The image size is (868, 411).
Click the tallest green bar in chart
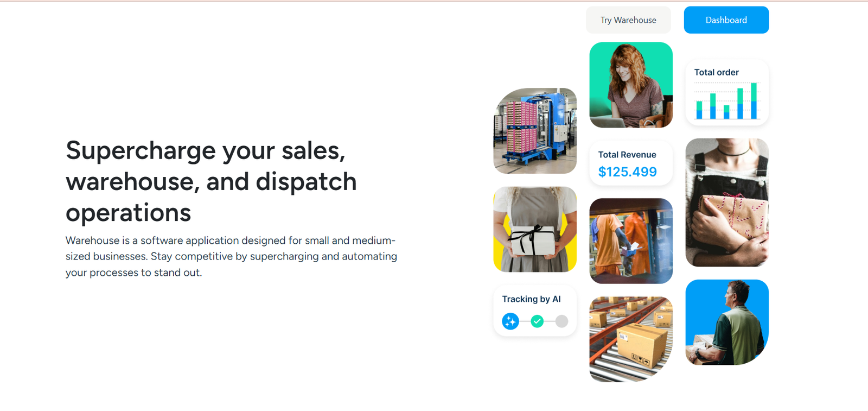pyautogui.click(x=754, y=92)
